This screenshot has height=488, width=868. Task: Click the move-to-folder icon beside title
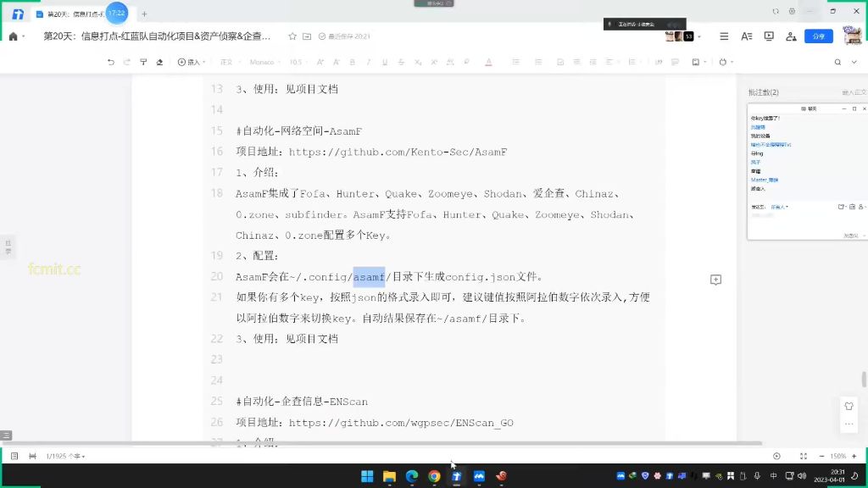(x=307, y=36)
